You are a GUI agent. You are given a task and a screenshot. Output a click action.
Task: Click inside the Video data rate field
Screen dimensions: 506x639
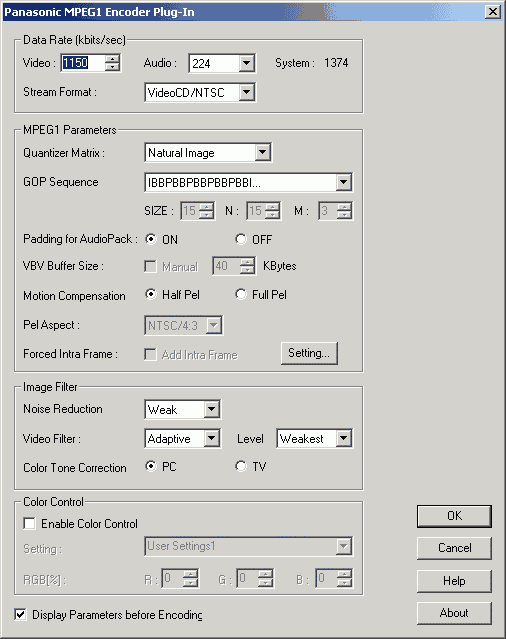point(83,63)
